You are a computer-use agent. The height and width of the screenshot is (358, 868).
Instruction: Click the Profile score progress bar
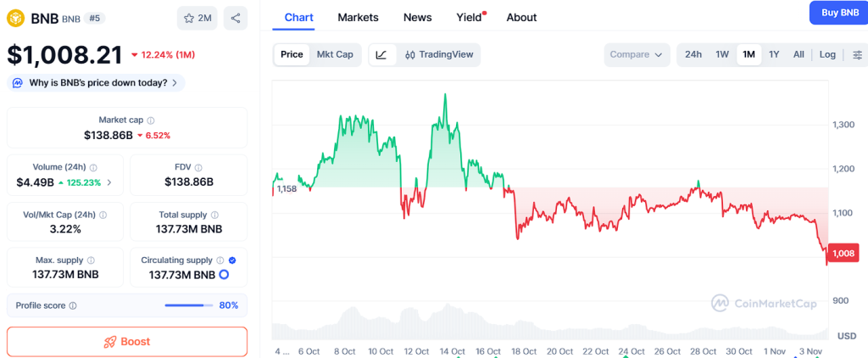point(189,305)
